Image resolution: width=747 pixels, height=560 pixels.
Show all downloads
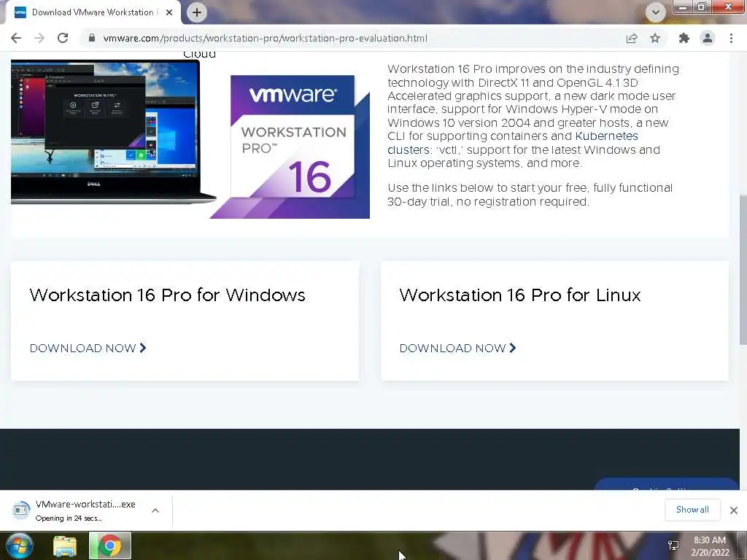click(692, 510)
